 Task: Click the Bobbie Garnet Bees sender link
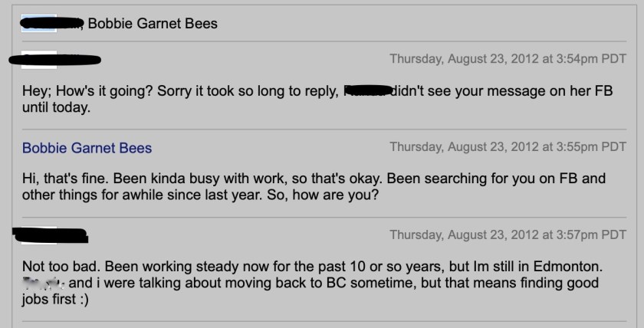(87, 148)
